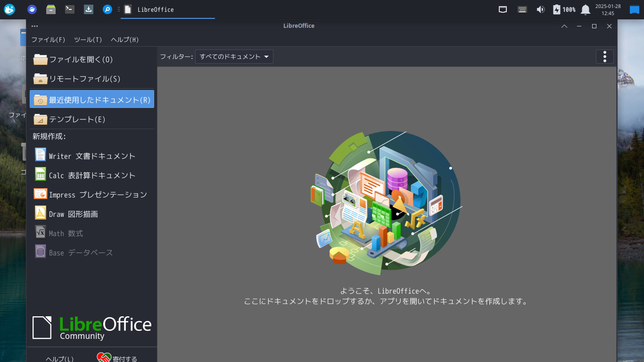Viewport: 644px width, 362px height.
Task: Open the search tool panel icon
Action: [107, 9]
